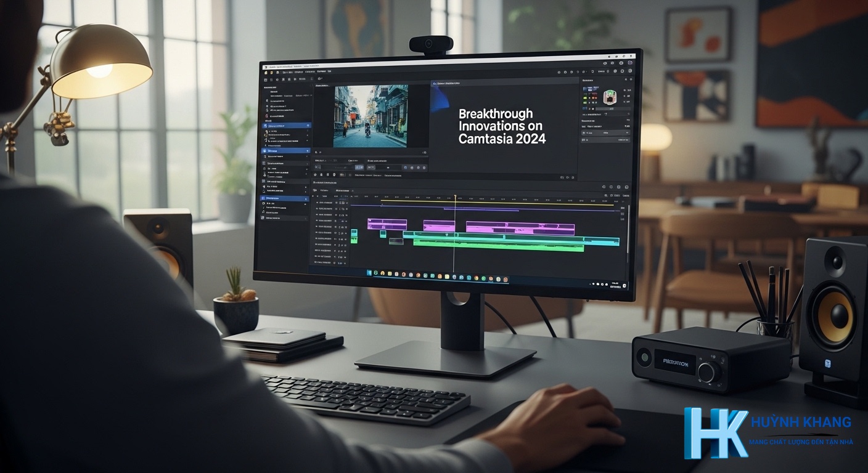Open the Windows Start button in the taskbar
This screenshot has width=868, height=473.
click(370, 273)
